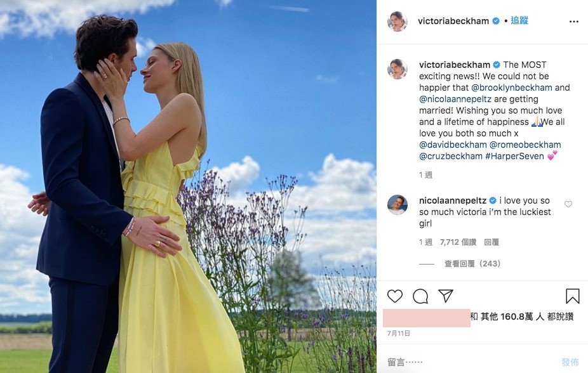Submit the comment with the 發佈 button
Screen dimensions: 588x373
(570, 362)
